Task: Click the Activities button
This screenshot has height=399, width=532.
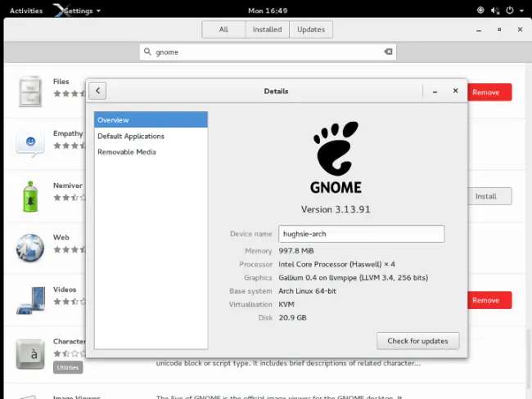Action: tap(26, 11)
